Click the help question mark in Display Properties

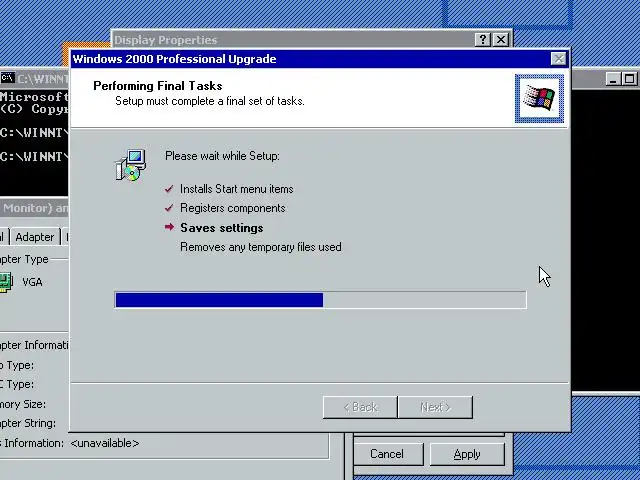click(483, 40)
